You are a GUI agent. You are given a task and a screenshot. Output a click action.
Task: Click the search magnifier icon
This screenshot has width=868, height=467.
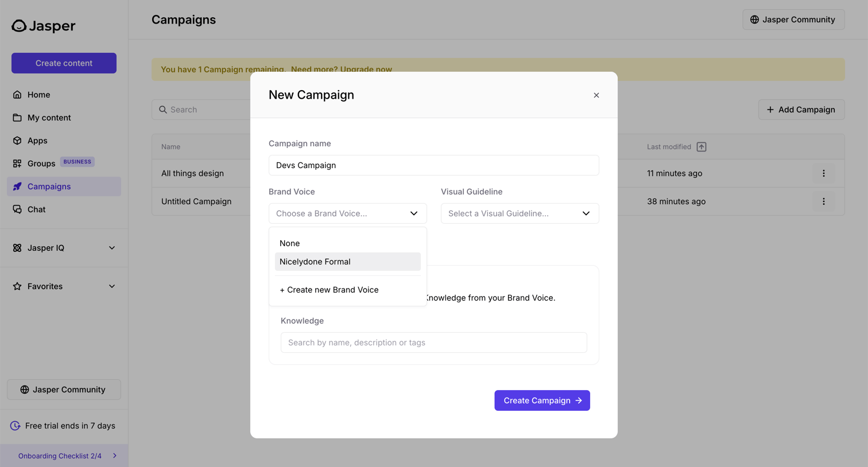163,110
